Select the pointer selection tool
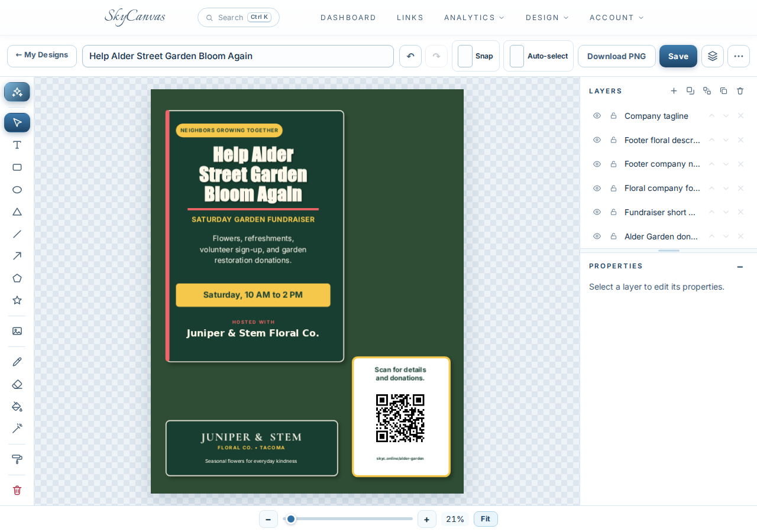The height and width of the screenshot is (532, 757). coord(17,123)
